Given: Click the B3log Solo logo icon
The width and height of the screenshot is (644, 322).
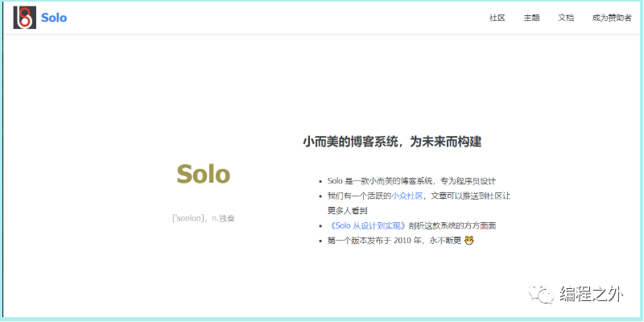Looking at the screenshot, I should click(x=25, y=18).
